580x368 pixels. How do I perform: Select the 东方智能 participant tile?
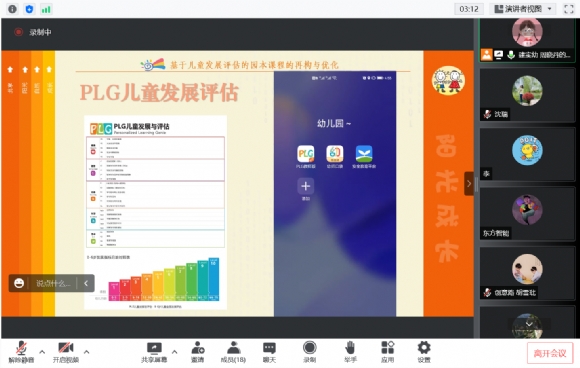(527, 215)
